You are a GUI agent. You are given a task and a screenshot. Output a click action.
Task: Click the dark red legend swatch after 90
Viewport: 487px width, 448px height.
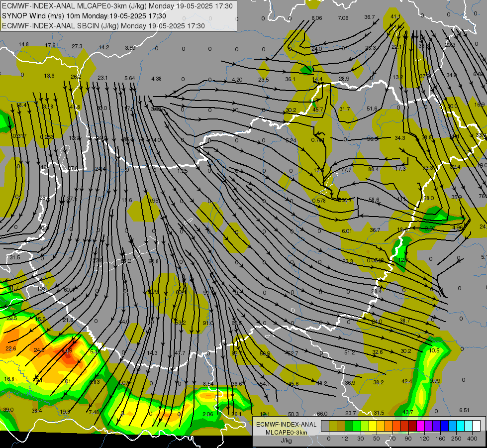click(413, 426)
